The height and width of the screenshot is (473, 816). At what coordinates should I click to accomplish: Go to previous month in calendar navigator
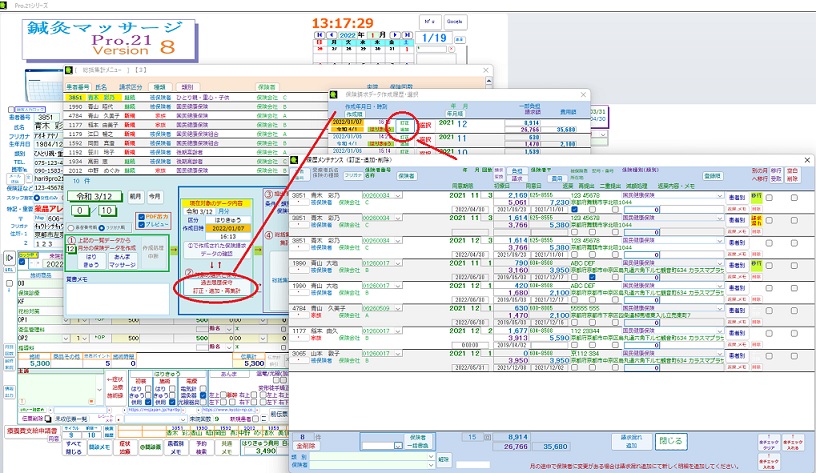[x=331, y=35]
